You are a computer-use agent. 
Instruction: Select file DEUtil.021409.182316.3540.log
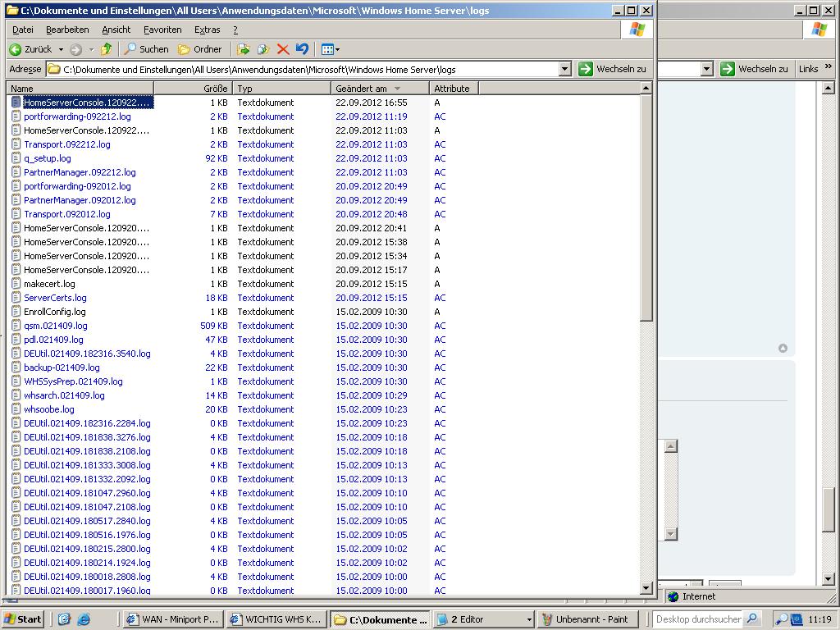87,353
